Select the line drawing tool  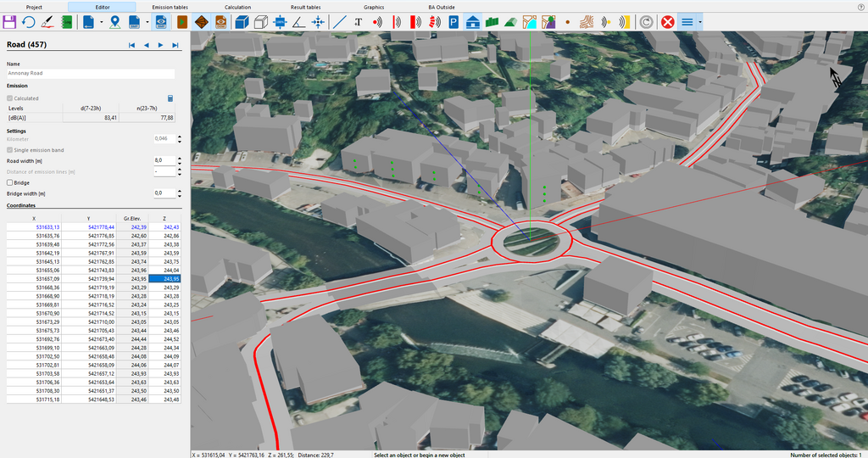click(x=340, y=21)
